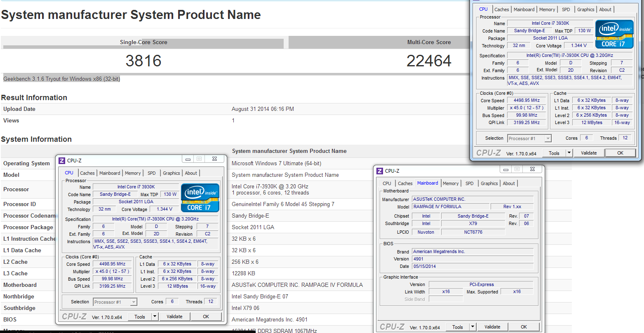The image size is (644, 333).
Task: Open Graphics tab in the CPU-Z Mainboard window
Action: pyautogui.click(x=489, y=183)
